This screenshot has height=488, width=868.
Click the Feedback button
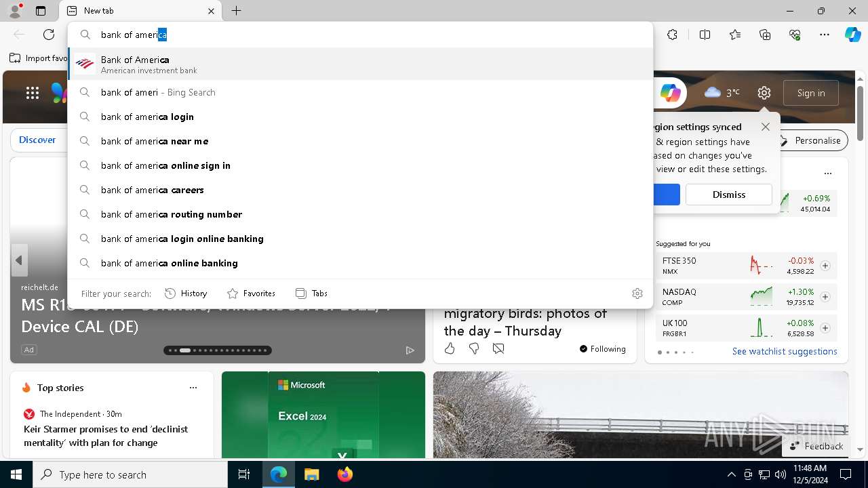[x=816, y=446]
